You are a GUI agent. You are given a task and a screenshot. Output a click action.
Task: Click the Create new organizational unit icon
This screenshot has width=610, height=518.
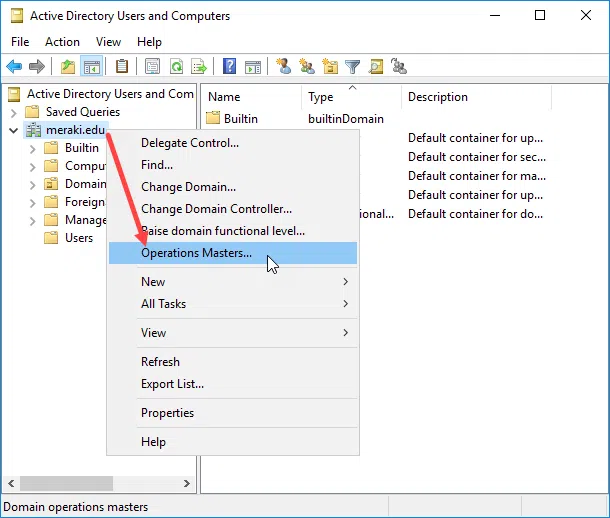[x=330, y=66]
